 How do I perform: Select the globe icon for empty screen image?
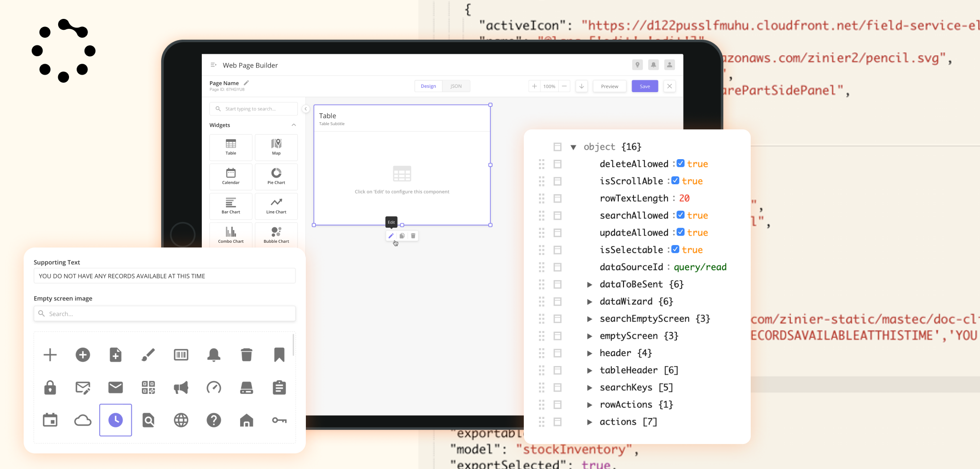tap(181, 420)
